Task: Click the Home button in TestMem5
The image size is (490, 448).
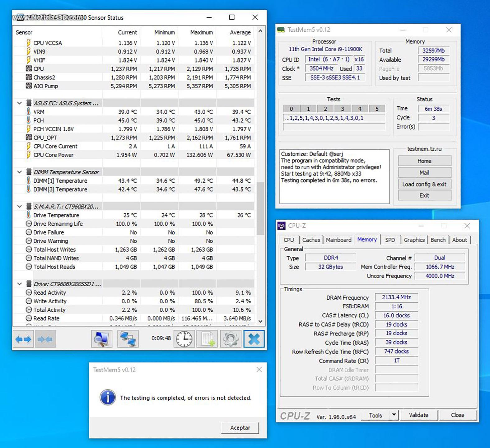Action: point(424,161)
